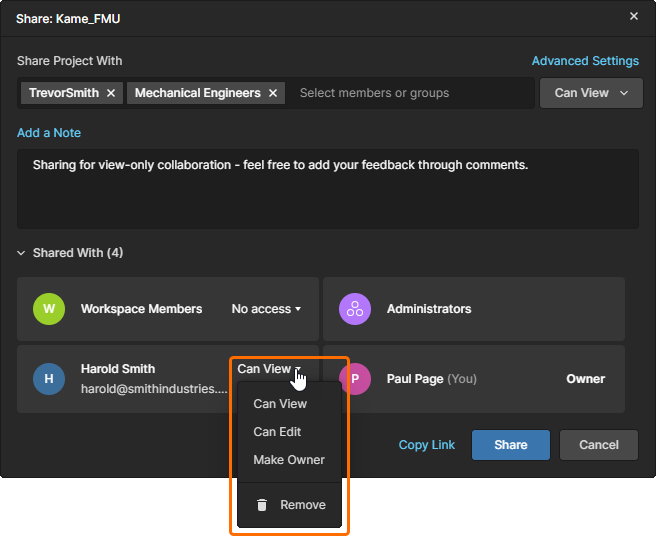Remove the Mechanical Engineers tag with its X
Viewport: 656px width, 536px height.
[274, 93]
